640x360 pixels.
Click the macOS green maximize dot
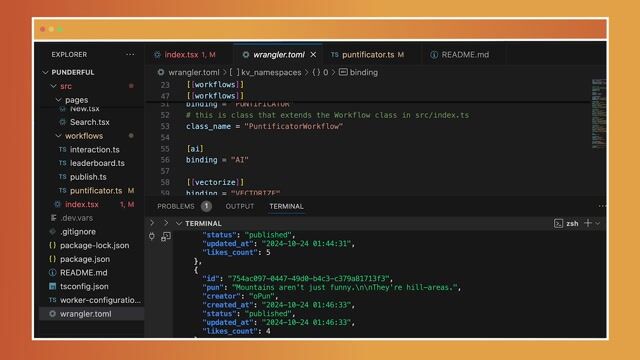(x=60, y=29)
